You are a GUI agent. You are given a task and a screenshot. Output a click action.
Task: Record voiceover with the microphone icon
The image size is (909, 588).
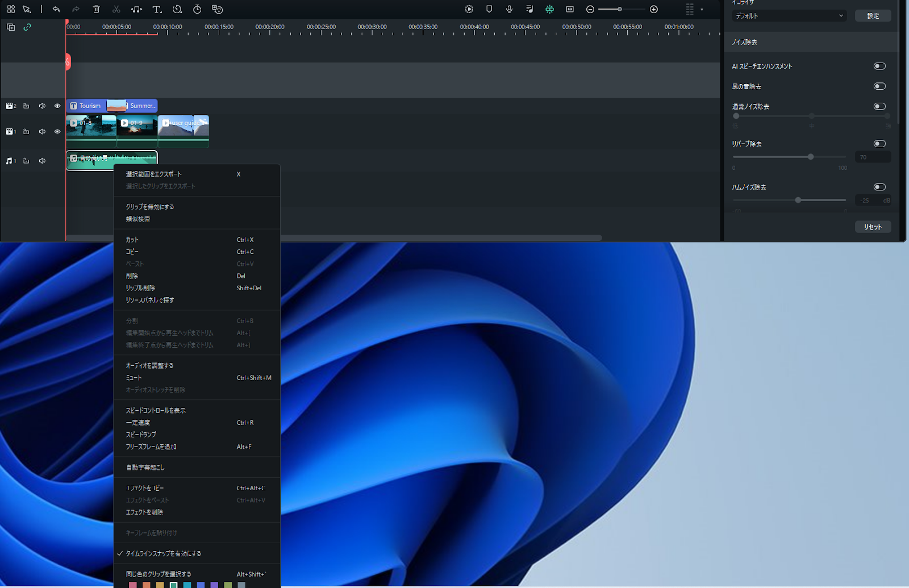pos(509,9)
